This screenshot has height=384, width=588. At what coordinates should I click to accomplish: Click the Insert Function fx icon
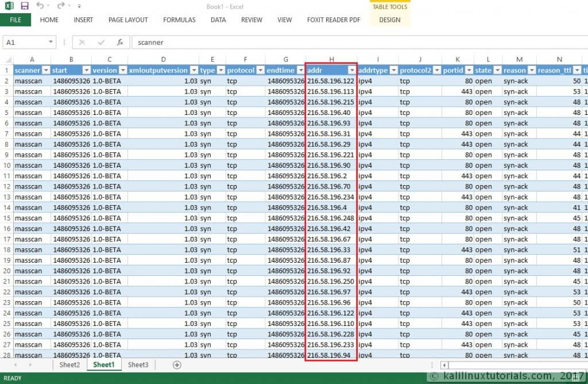tap(120, 43)
